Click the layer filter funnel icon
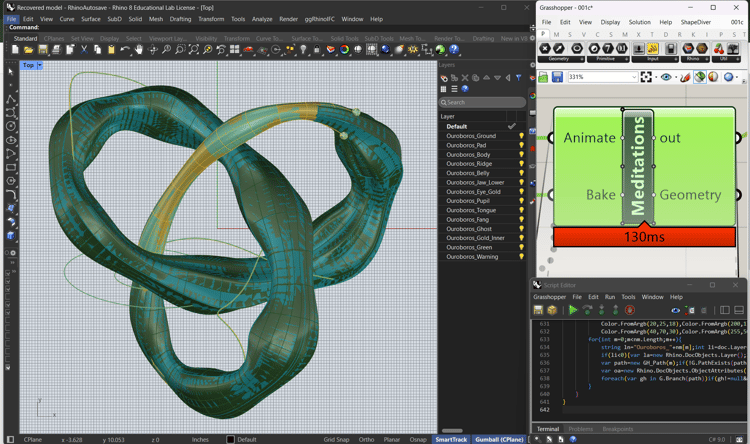This screenshot has width=750, height=444. click(518, 78)
